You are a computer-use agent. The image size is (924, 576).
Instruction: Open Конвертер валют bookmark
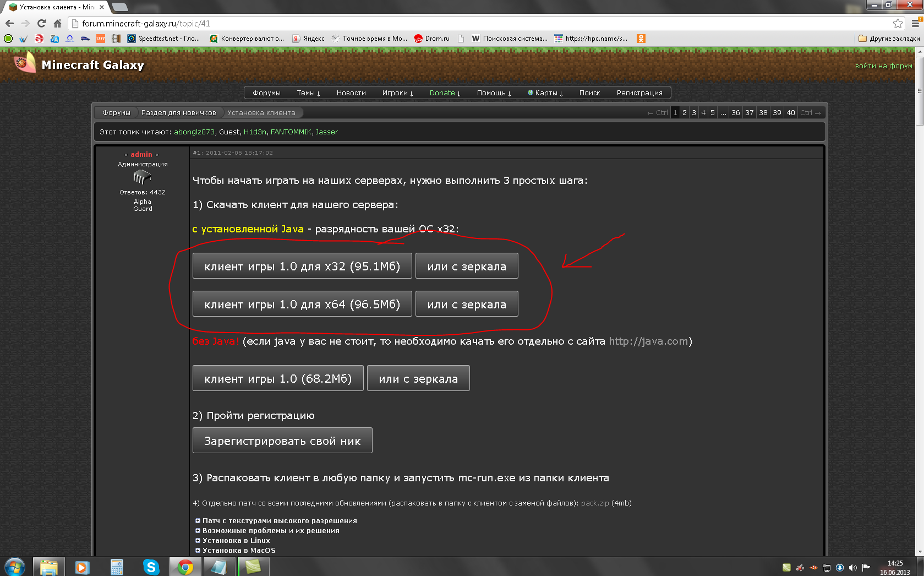(247, 39)
